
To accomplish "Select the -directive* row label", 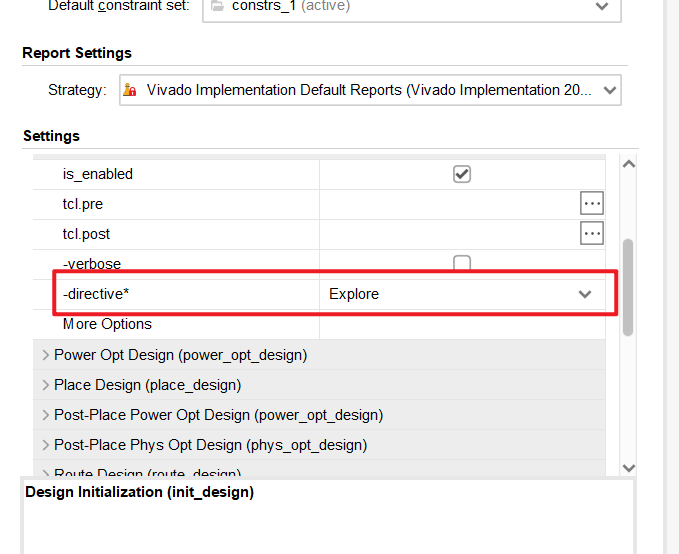I will click(96, 294).
